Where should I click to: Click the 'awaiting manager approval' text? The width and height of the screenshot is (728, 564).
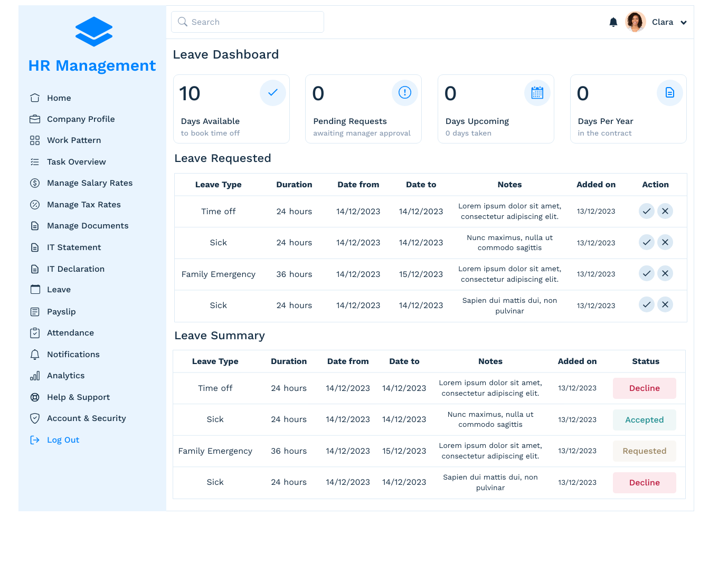click(362, 133)
